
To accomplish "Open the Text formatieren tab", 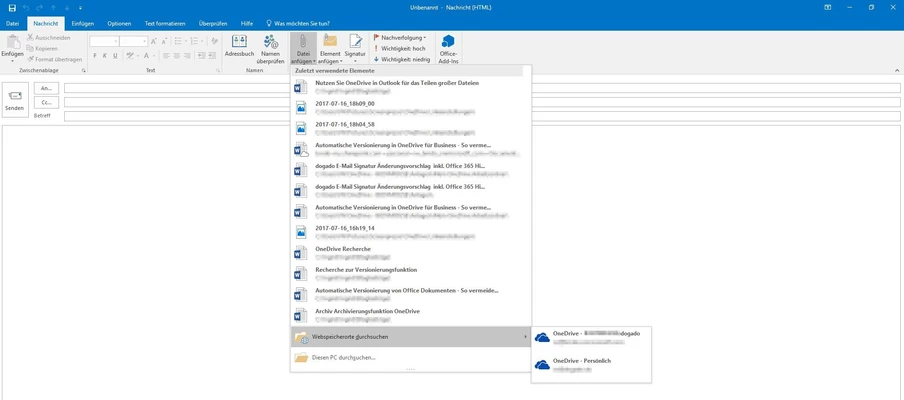I will click(x=165, y=24).
